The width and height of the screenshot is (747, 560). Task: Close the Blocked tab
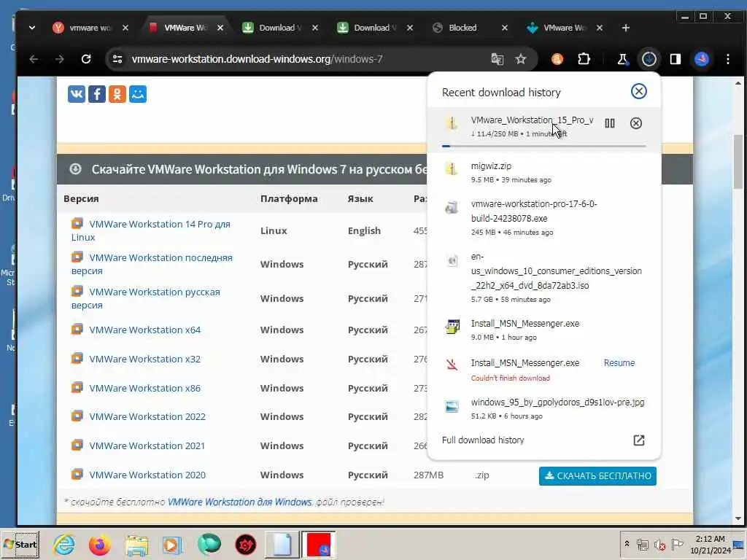tap(505, 28)
